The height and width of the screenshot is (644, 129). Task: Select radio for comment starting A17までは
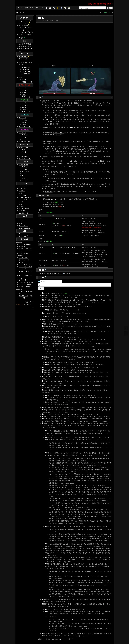(x=43, y=295)
